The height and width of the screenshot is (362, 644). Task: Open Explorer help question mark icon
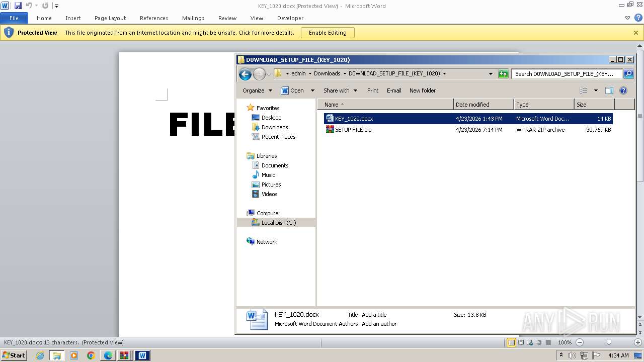(623, 90)
